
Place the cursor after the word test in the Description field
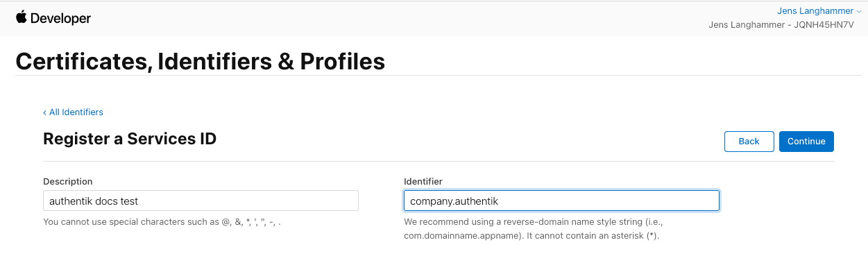click(x=139, y=201)
